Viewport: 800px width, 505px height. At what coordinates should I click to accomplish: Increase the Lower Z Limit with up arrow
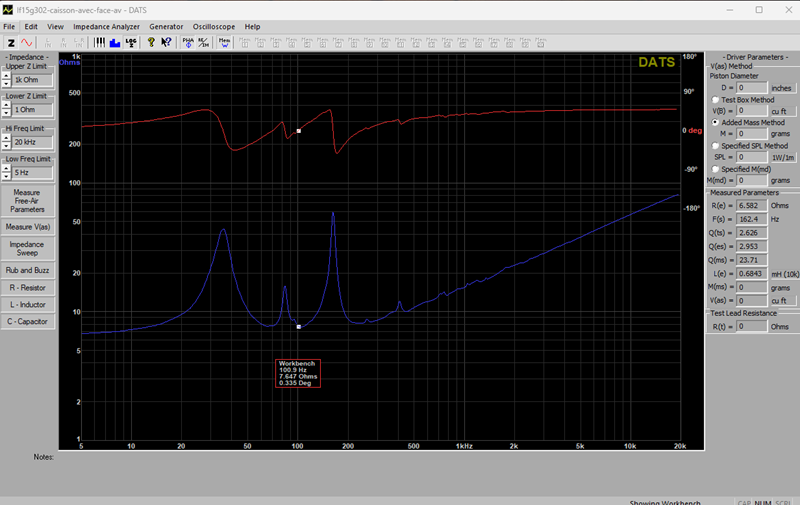tap(6, 106)
